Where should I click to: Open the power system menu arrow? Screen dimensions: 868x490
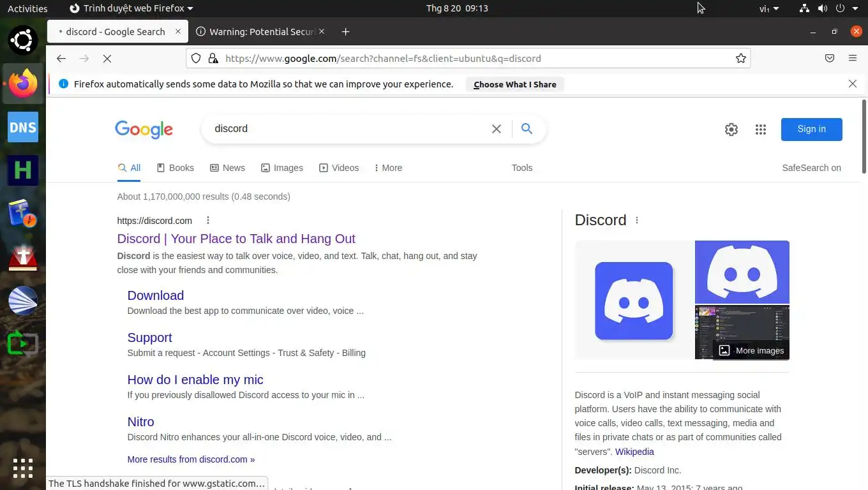[x=854, y=8]
